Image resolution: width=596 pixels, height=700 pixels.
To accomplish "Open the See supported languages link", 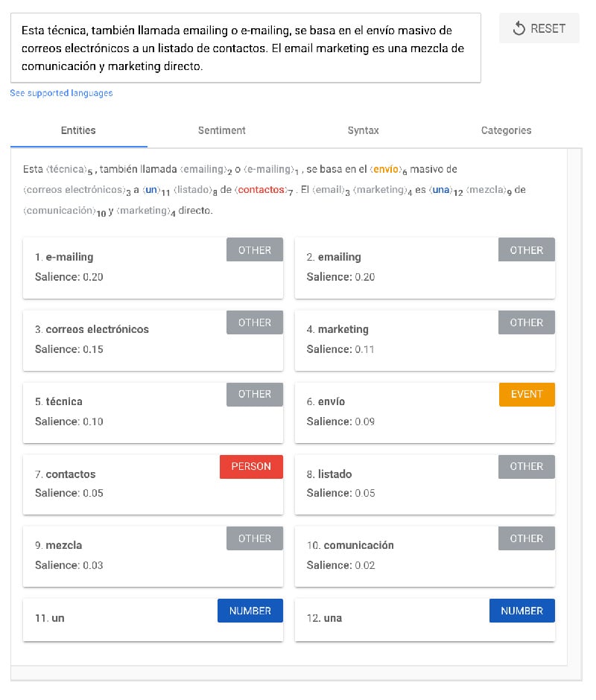I will (x=61, y=93).
